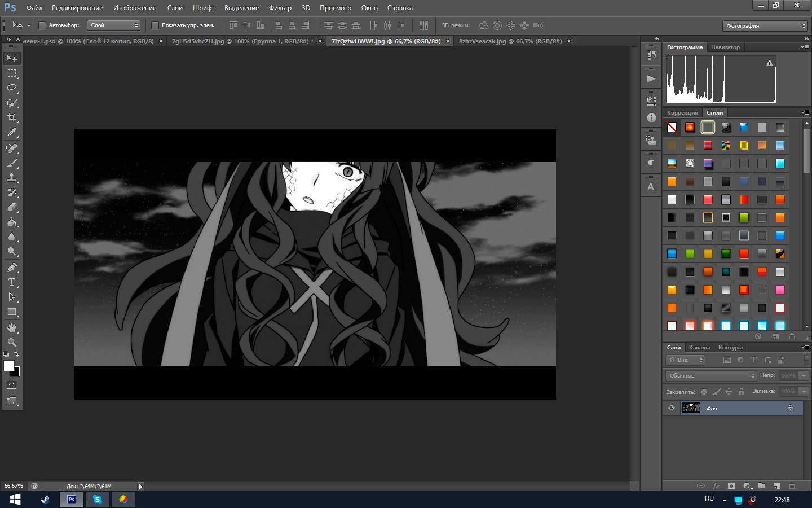Switch to the Навигатор tab
The width and height of the screenshot is (812, 508).
pos(725,47)
